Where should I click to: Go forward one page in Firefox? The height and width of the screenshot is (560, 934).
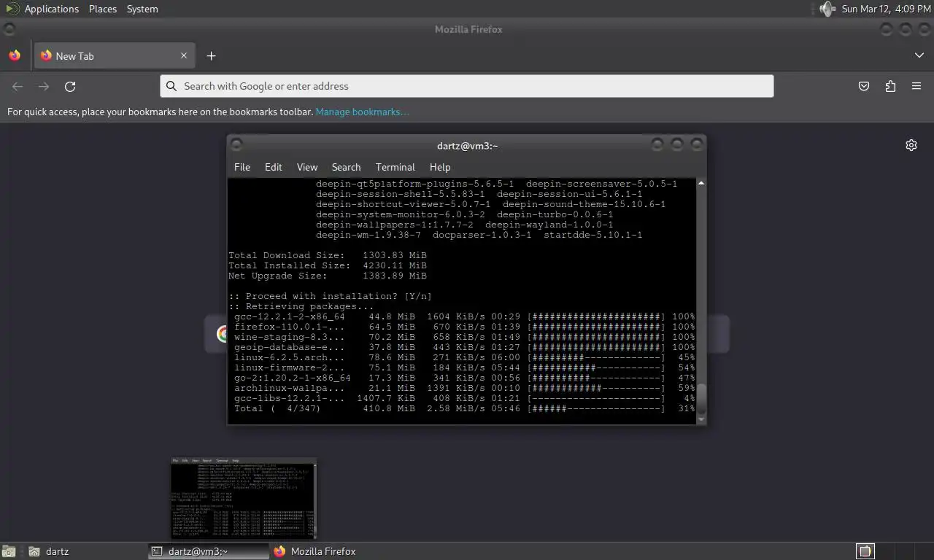coord(44,86)
